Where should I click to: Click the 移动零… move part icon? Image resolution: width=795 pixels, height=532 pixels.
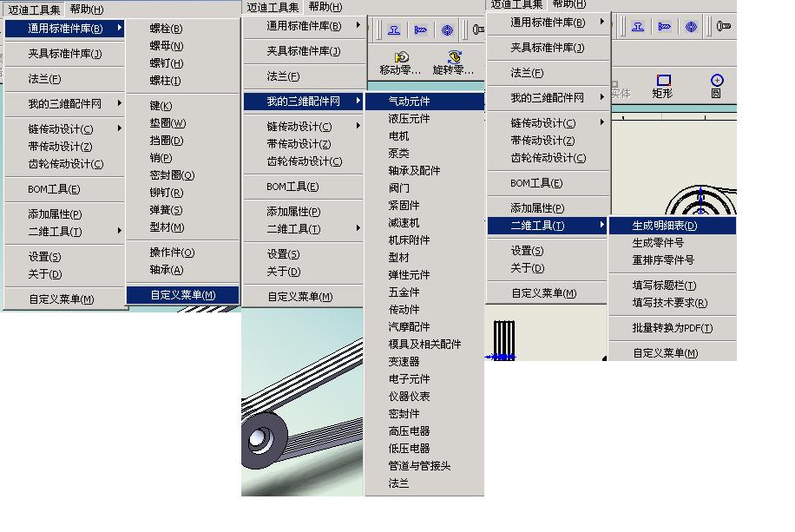point(401,62)
